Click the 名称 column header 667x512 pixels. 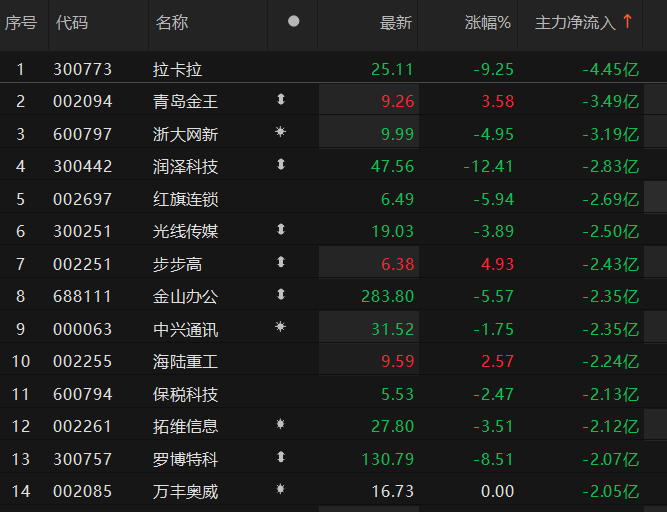pyautogui.click(x=172, y=23)
